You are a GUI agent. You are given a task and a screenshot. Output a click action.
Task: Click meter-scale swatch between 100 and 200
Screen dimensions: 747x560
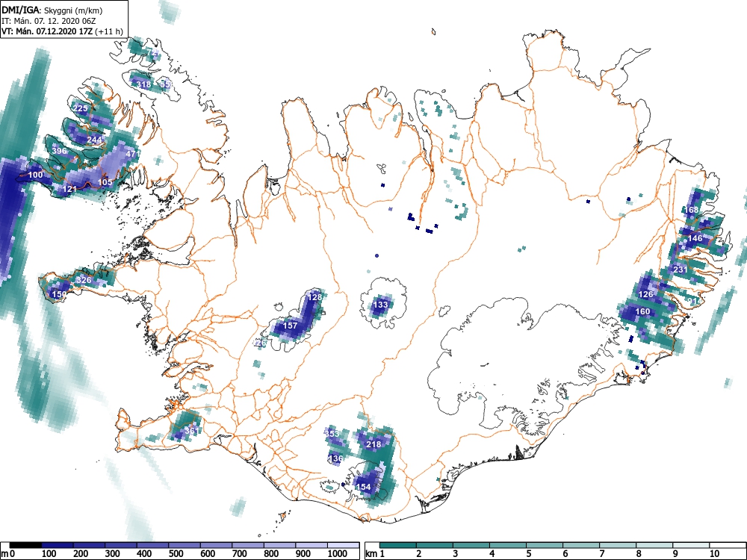pos(58,545)
